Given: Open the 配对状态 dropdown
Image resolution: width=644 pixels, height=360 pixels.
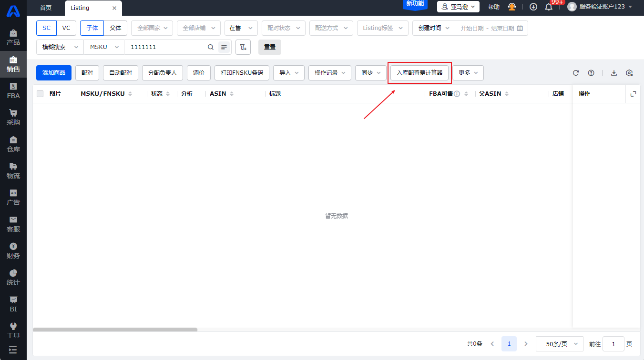Looking at the screenshot, I should point(284,28).
